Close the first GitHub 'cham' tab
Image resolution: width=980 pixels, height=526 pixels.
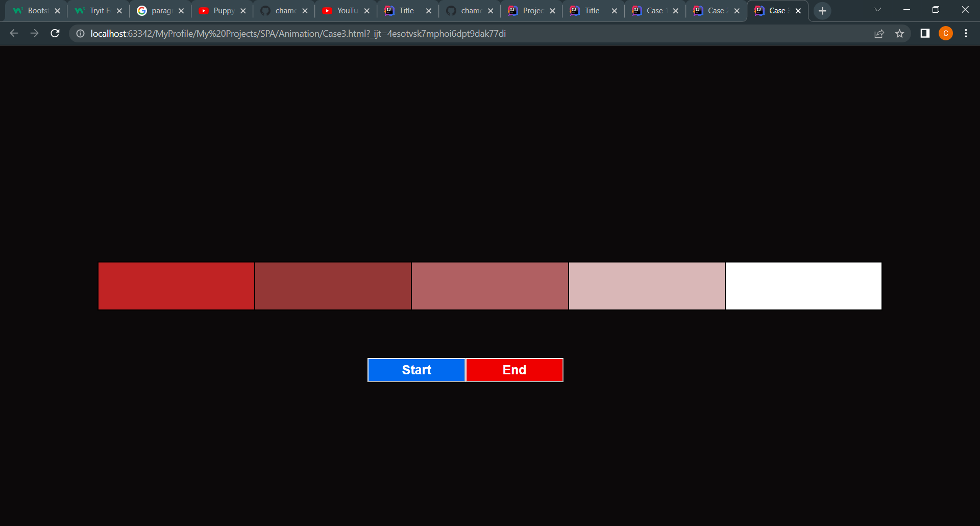click(x=305, y=11)
